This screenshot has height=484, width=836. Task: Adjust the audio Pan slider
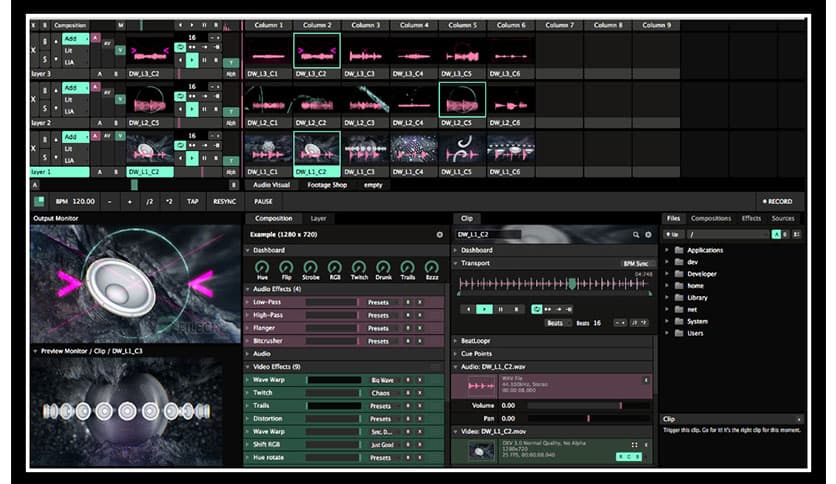point(588,418)
